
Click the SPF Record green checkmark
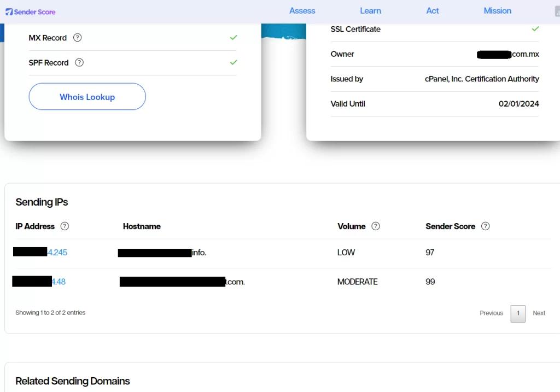(234, 62)
